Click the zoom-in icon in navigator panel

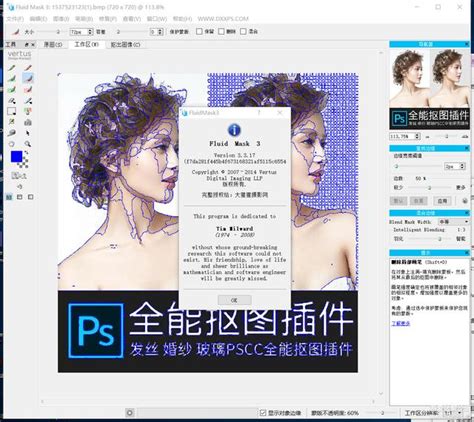(x=465, y=137)
